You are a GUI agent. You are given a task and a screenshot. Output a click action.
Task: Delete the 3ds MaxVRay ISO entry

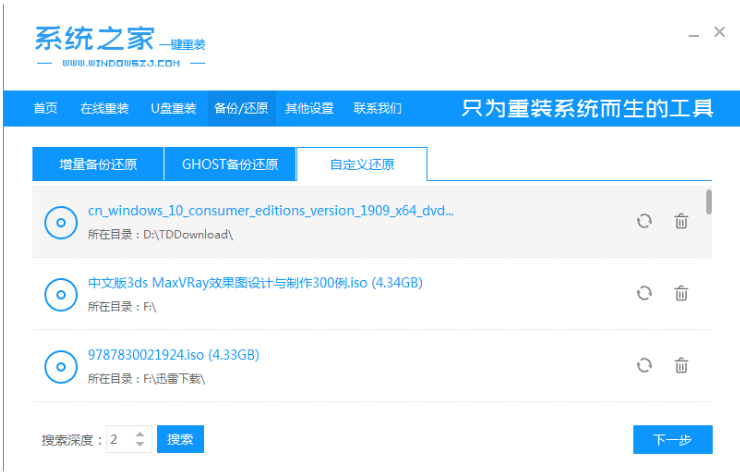click(x=681, y=293)
